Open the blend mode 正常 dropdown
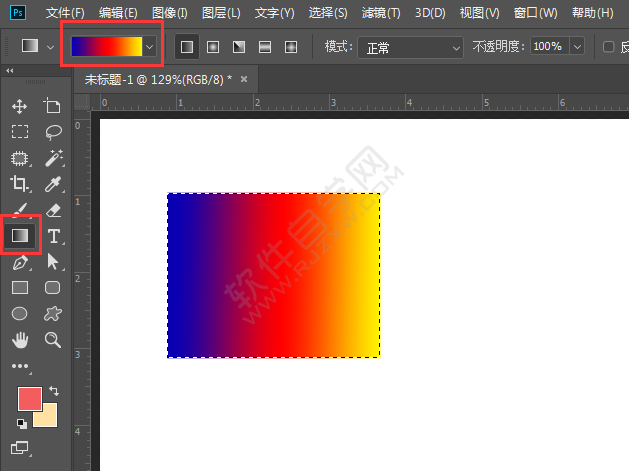629x471 pixels. [410, 48]
